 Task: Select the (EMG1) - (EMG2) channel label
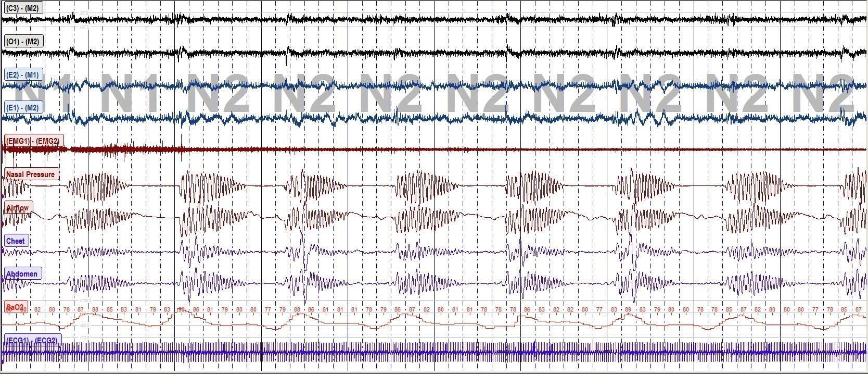click(32, 141)
